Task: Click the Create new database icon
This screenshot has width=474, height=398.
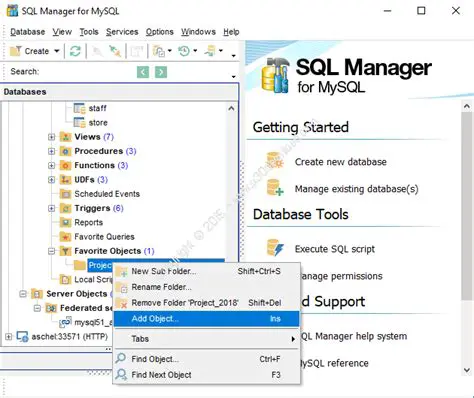Action: tap(275, 160)
